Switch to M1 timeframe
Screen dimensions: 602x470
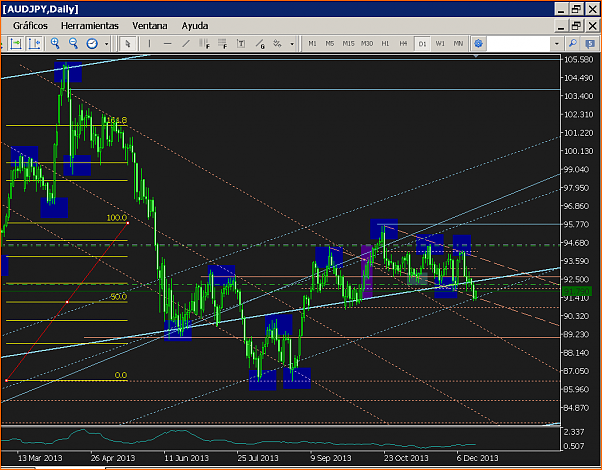click(x=313, y=44)
